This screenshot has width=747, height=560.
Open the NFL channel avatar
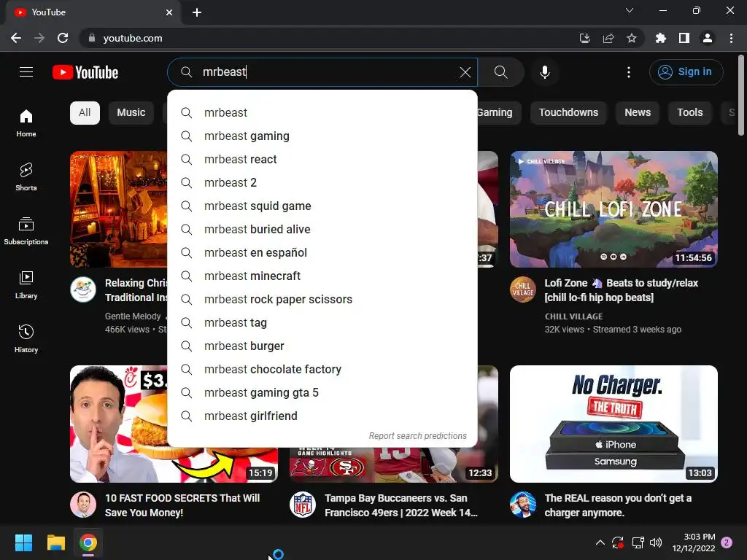(303, 505)
